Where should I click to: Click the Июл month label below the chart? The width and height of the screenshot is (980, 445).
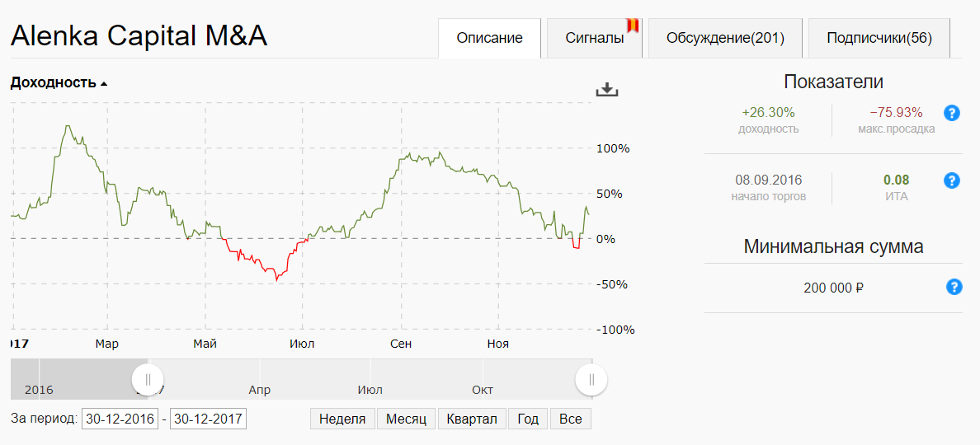(303, 344)
